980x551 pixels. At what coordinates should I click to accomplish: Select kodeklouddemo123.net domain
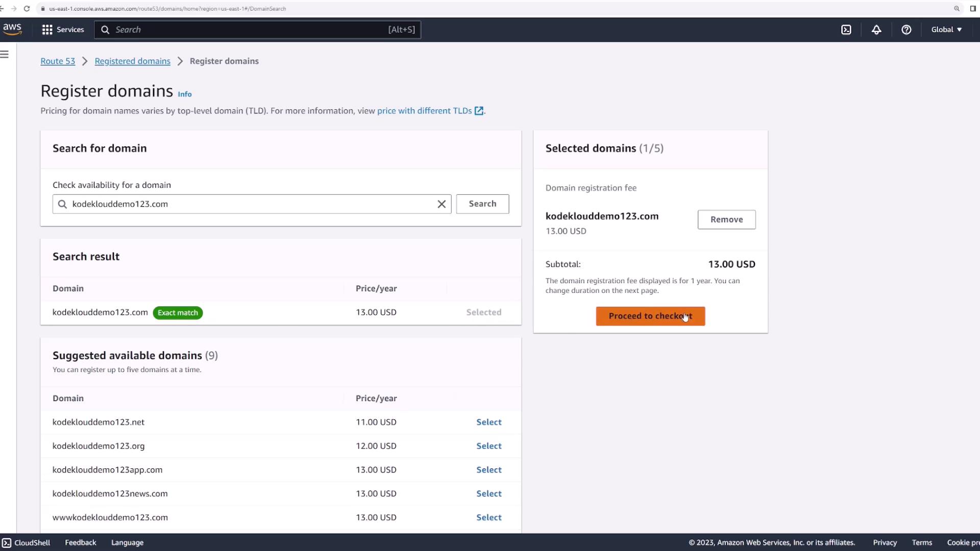(x=488, y=422)
